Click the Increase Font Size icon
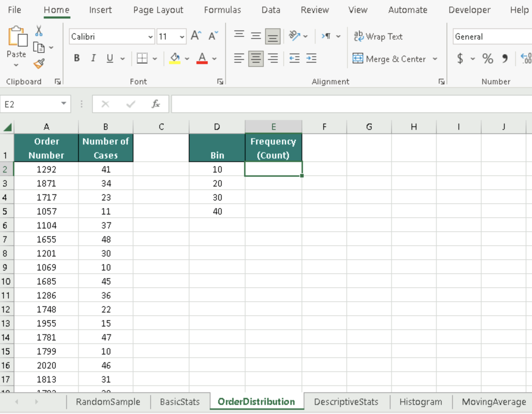532x414 pixels. point(195,35)
